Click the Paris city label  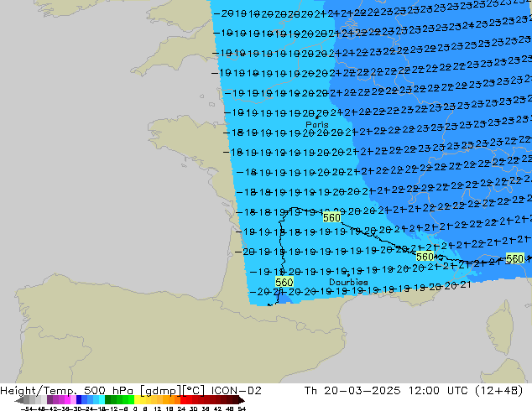click(317, 124)
